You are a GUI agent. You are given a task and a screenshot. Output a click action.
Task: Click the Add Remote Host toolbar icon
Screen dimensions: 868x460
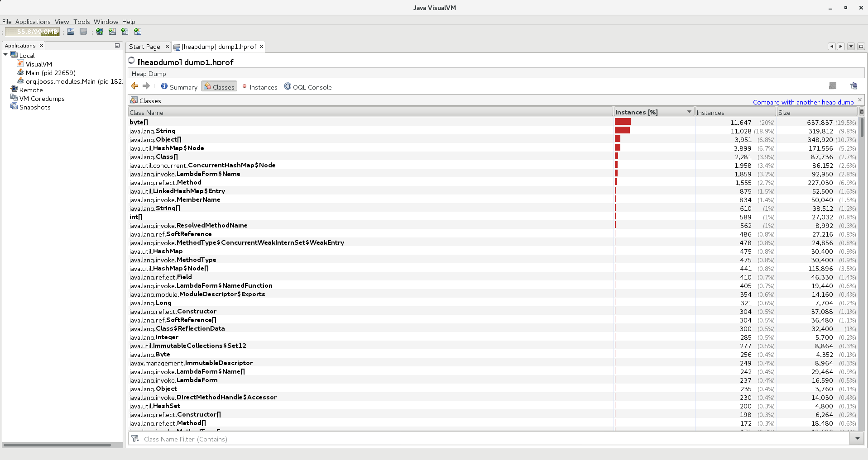pos(100,32)
